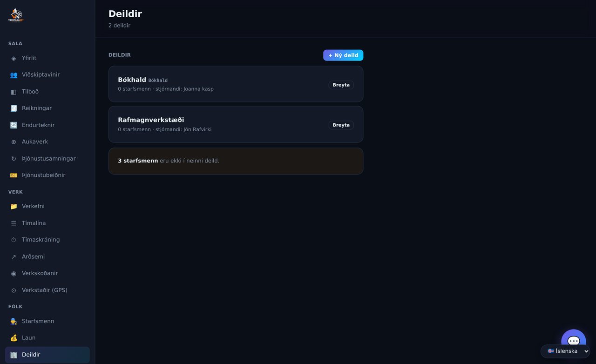Open the Laun money bag icon
This screenshot has height=364, width=596.
14,338
